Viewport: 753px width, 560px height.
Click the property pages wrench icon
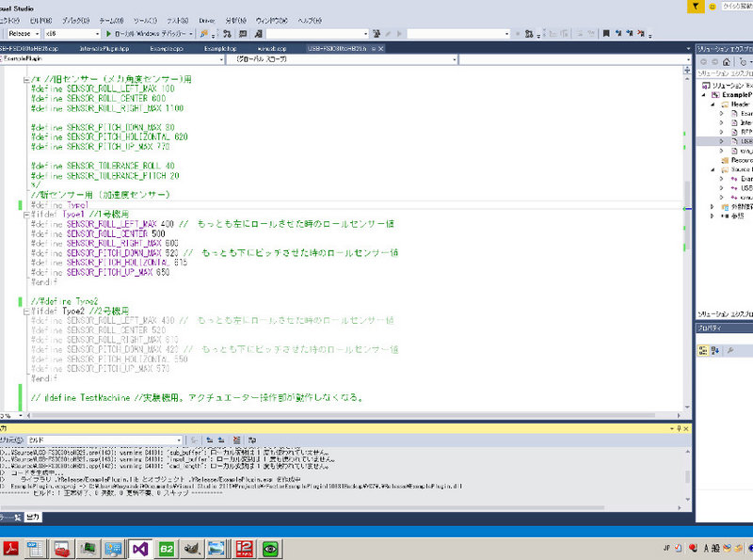pyautogui.click(x=730, y=351)
